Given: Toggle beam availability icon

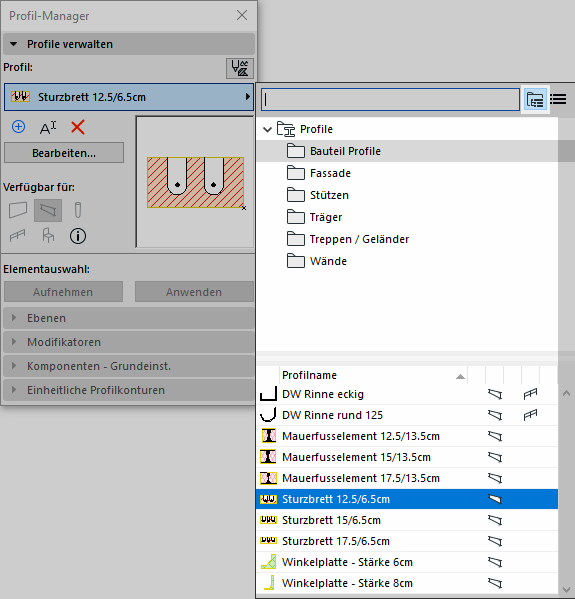Looking at the screenshot, I should pos(48,210).
